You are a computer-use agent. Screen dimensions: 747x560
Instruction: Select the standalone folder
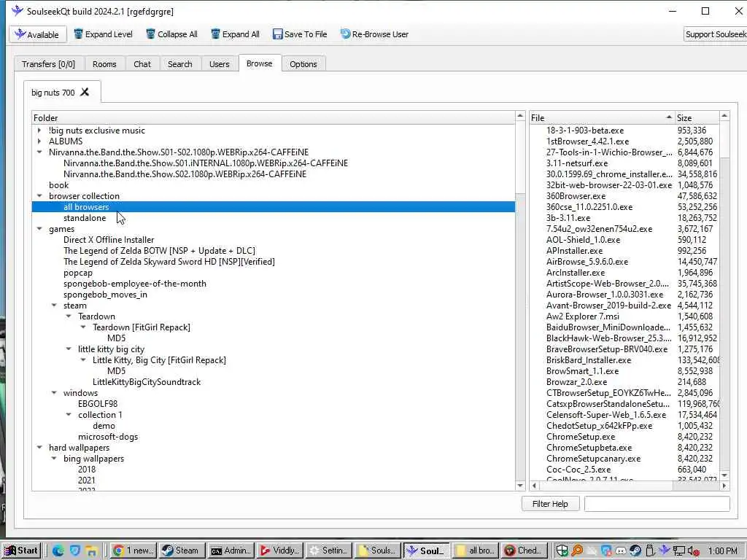coord(85,217)
